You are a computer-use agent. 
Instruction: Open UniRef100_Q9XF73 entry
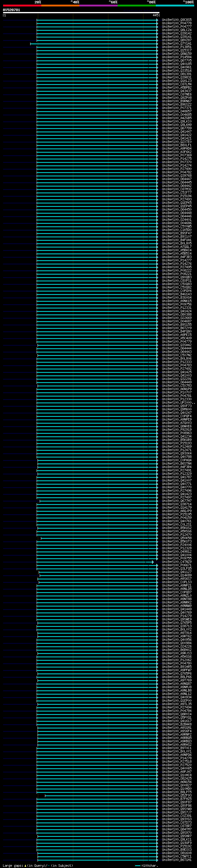pyautogui.click(x=177, y=406)
